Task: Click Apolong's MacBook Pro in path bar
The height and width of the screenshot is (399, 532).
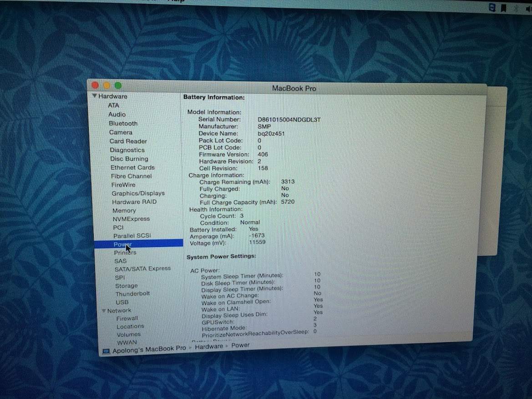Action: coord(149,349)
